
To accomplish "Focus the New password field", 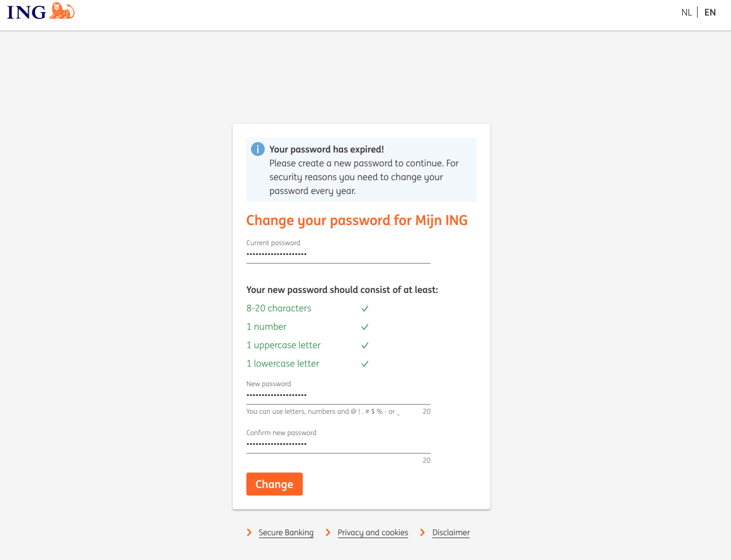I will [x=338, y=395].
